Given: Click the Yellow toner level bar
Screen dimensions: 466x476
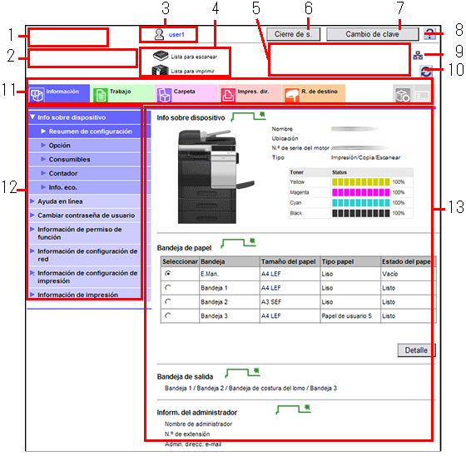Looking at the screenshot, I should tap(360, 182).
